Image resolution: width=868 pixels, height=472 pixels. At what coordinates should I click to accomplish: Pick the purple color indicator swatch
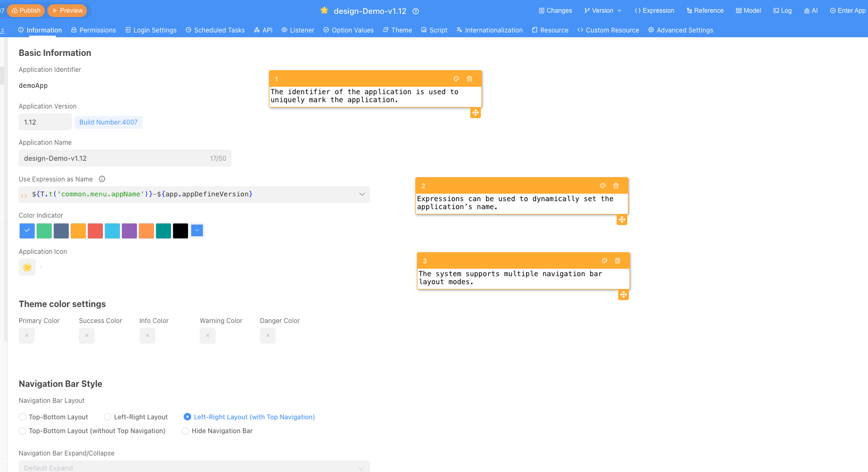(x=129, y=231)
